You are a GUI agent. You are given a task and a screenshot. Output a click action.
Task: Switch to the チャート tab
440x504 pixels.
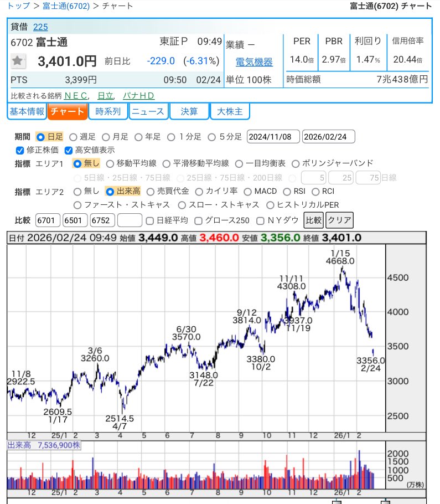point(68,111)
